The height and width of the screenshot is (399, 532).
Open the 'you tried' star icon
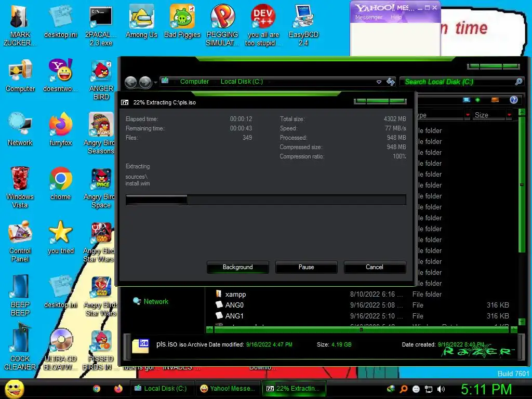click(61, 237)
